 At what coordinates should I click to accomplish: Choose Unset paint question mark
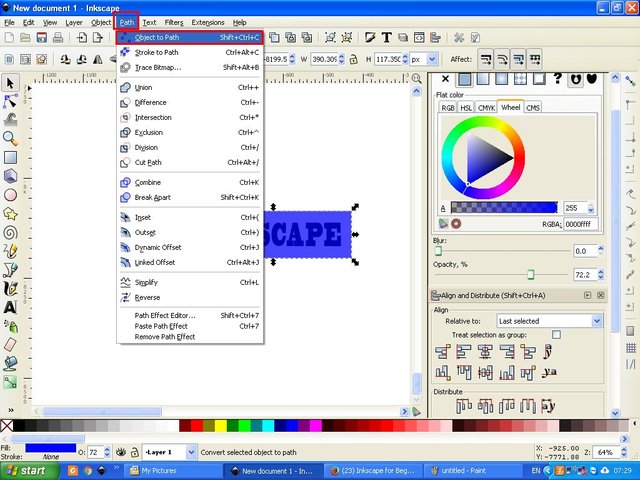coord(558,79)
